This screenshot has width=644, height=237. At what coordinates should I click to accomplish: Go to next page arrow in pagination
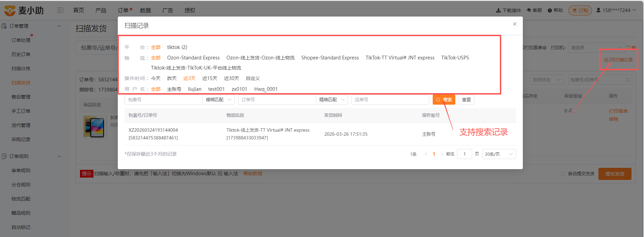coord(442,154)
